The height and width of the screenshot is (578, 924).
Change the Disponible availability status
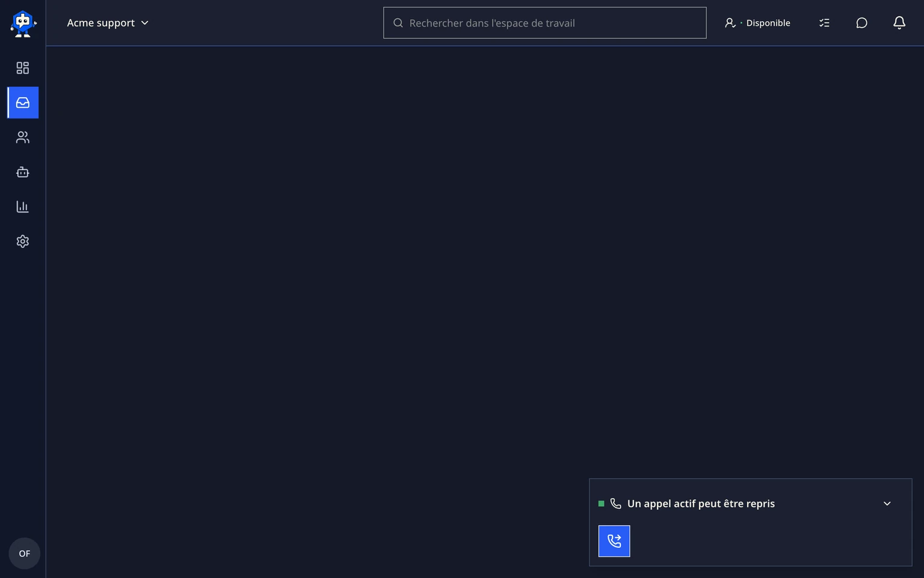click(x=757, y=23)
